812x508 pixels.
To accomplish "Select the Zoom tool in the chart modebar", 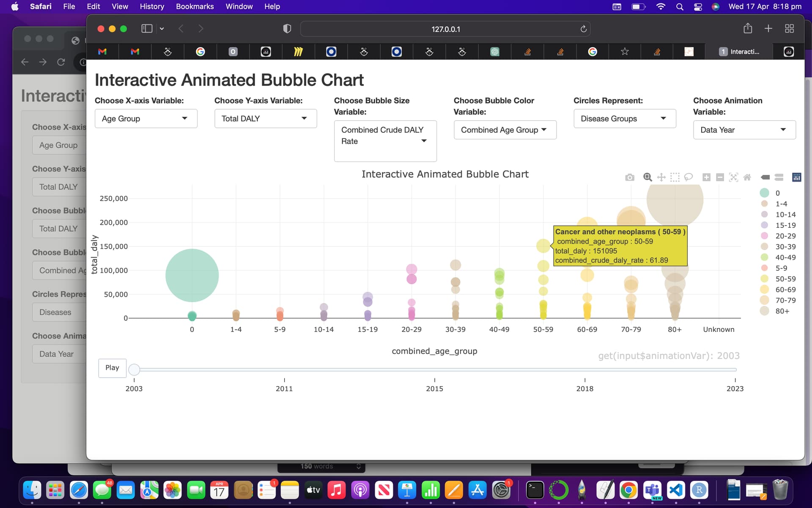I will [647, 177].
